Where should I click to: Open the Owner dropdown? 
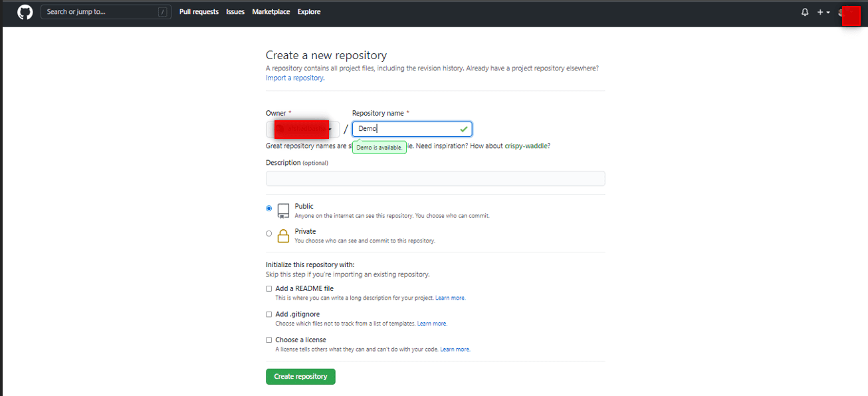[302, 129]
